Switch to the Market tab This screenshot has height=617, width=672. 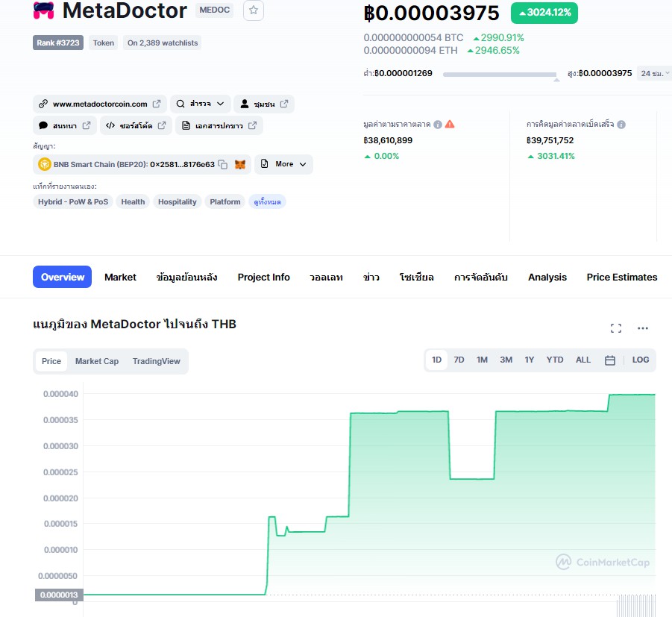pos(120,278)
